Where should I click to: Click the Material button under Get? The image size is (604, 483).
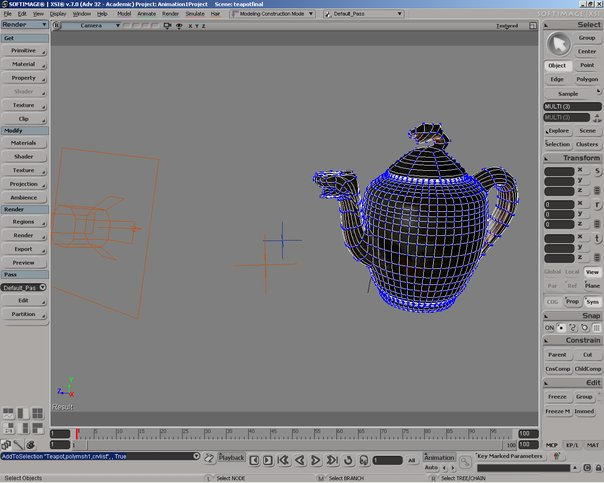[x=23, y=64]
